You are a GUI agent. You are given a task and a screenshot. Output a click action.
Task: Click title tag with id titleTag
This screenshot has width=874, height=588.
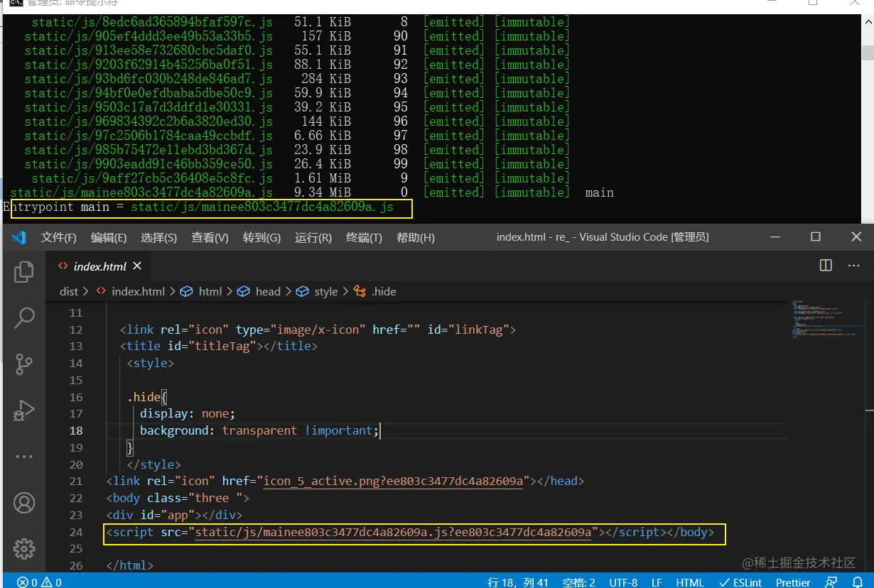[219, 346]
